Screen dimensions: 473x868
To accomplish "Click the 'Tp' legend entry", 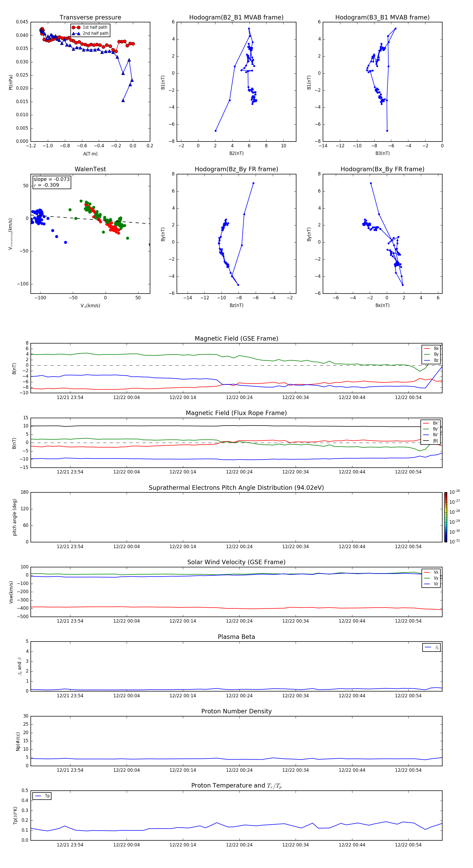I will click(x=42, y=796).
